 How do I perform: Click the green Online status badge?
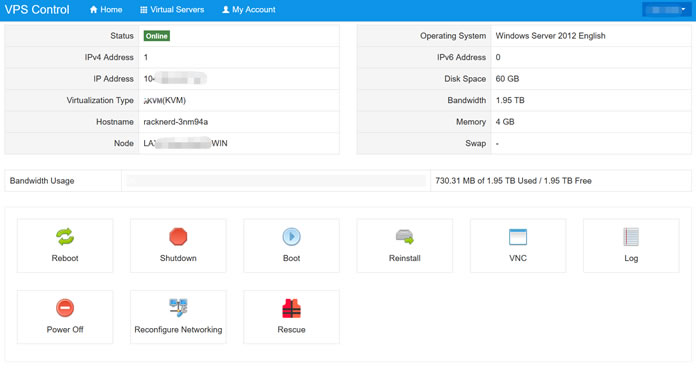pyautogui.click(x=156, y=36)
